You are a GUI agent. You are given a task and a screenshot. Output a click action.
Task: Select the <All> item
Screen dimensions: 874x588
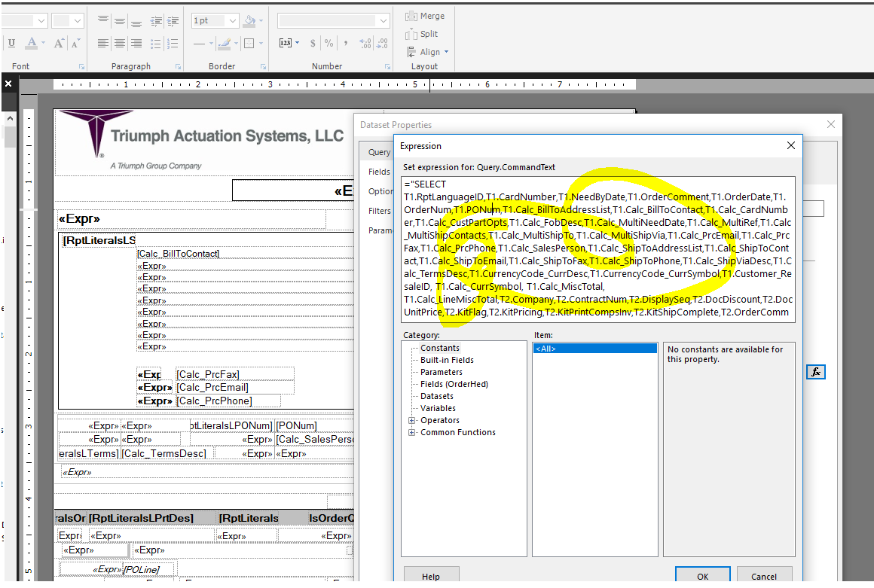tap(594, 349)
